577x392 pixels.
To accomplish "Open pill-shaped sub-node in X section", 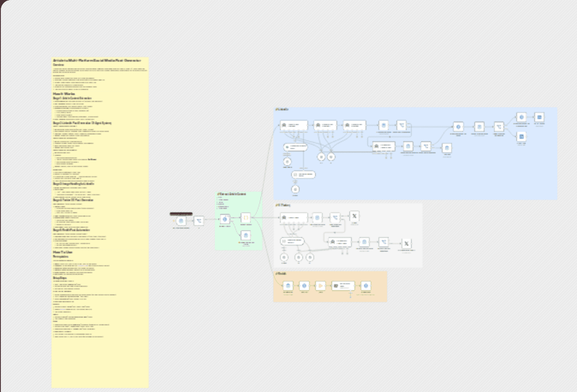I will click(x=292, y=241).
